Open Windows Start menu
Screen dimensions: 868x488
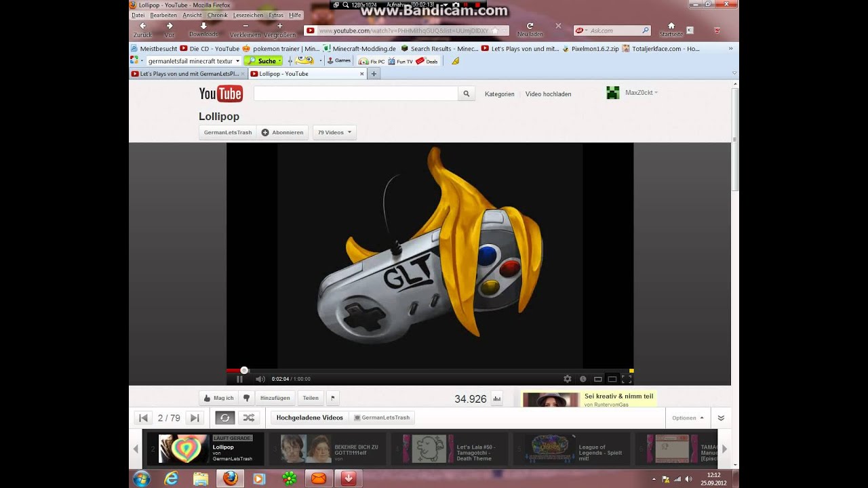pyautogui.click(x=142, y=479)
